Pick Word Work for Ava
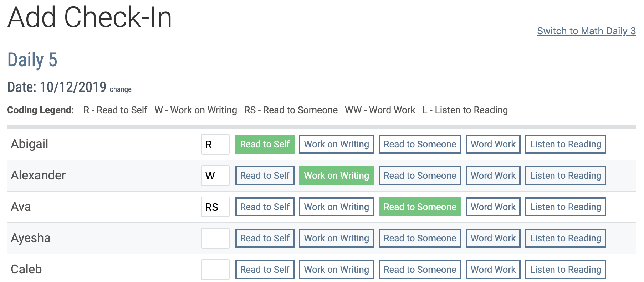Screen dimensions: 644x282 (493, 207)
